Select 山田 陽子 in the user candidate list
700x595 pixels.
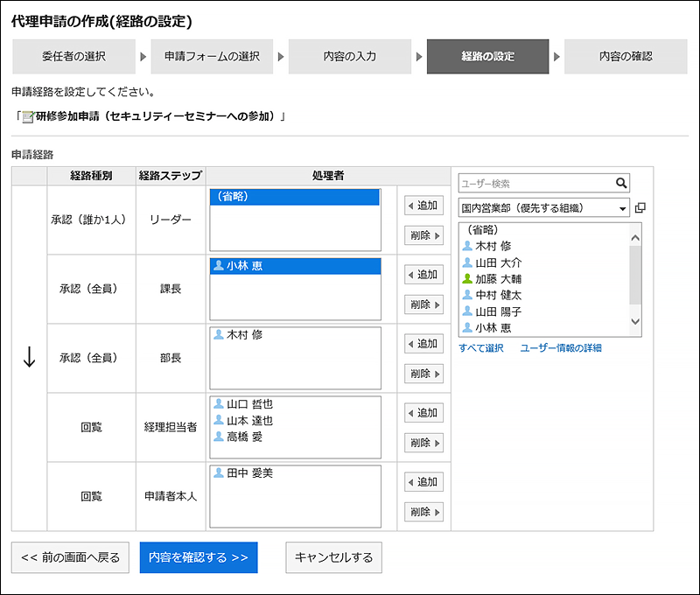point(543,311)
